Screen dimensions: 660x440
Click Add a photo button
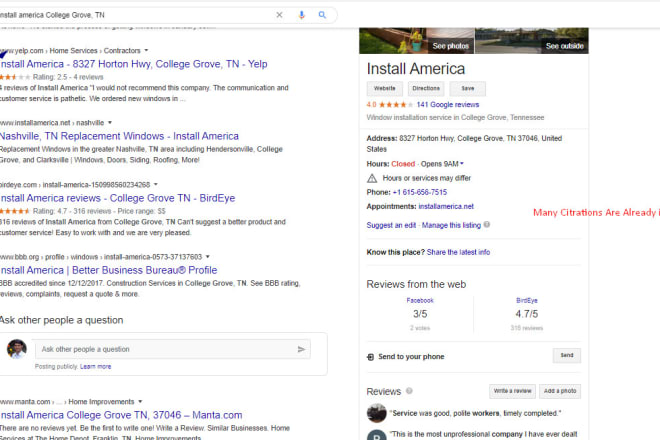[560, 391]
